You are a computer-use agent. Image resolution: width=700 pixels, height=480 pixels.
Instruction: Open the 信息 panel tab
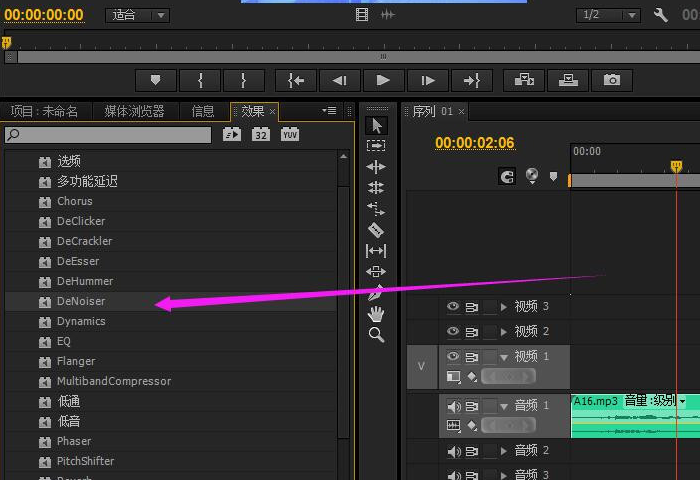pos(203,111)
